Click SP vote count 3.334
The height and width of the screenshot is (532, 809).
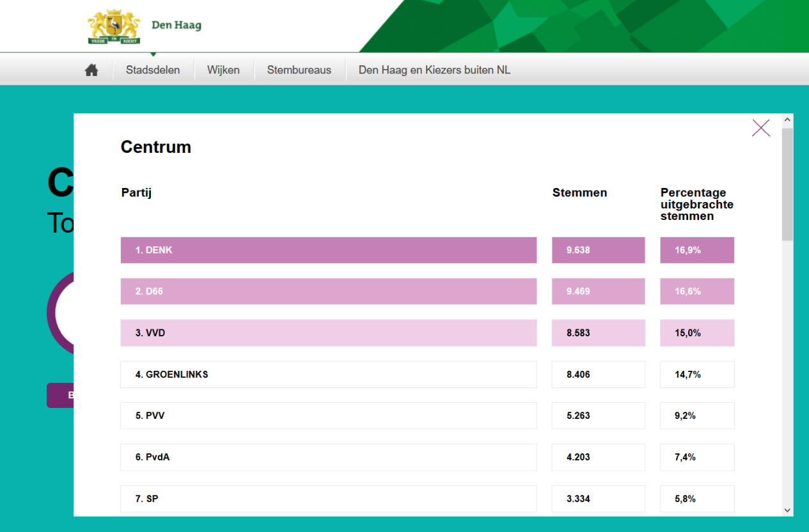pos(599,499)
